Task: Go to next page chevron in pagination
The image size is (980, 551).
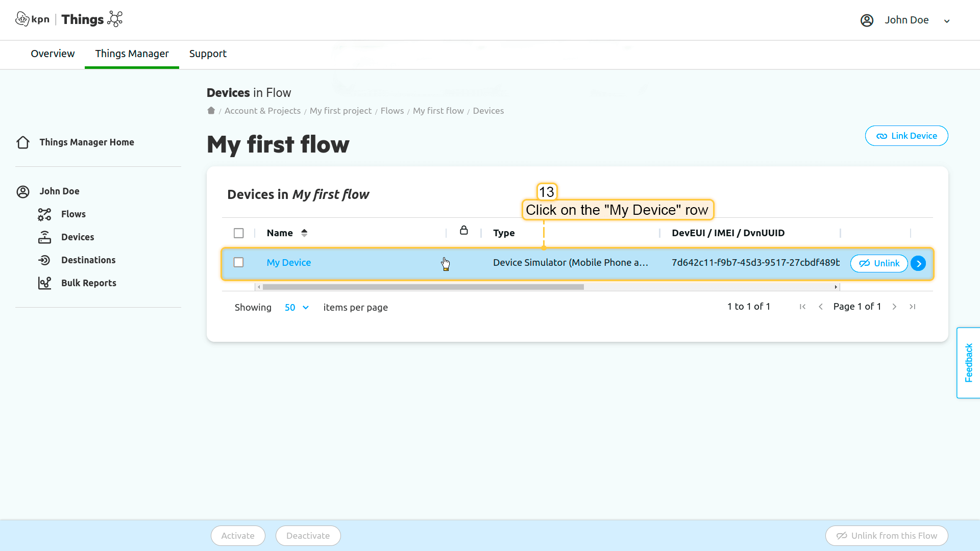Action: (894, 307)
